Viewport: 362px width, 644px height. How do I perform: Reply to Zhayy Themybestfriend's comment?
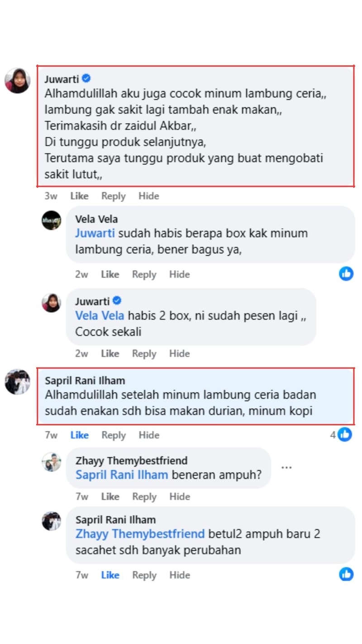[144, 496]
